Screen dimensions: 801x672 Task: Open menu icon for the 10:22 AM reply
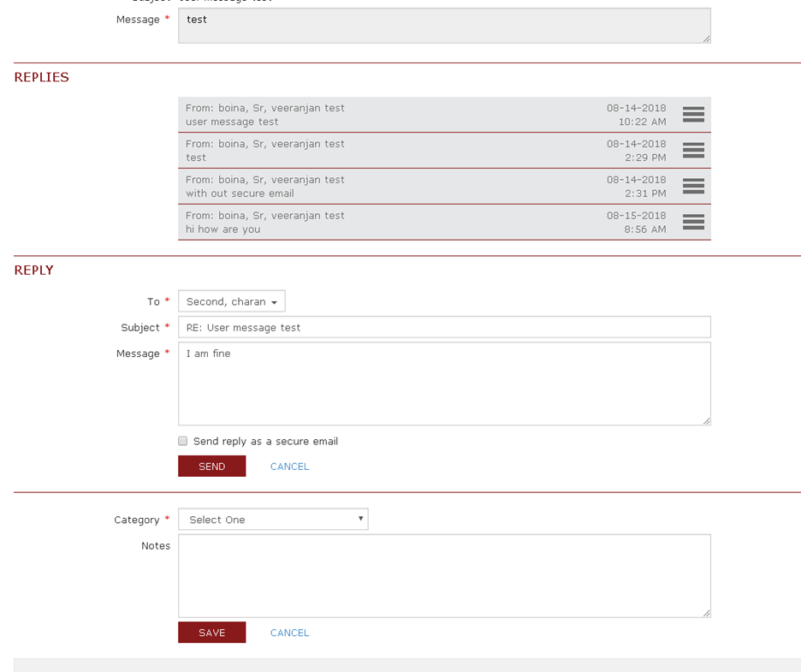(693, 115)
